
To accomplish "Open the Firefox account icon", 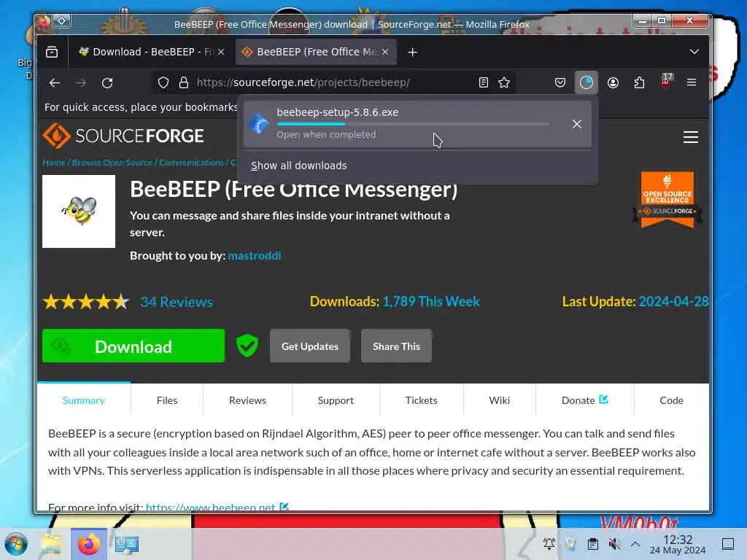I will 613,83.
